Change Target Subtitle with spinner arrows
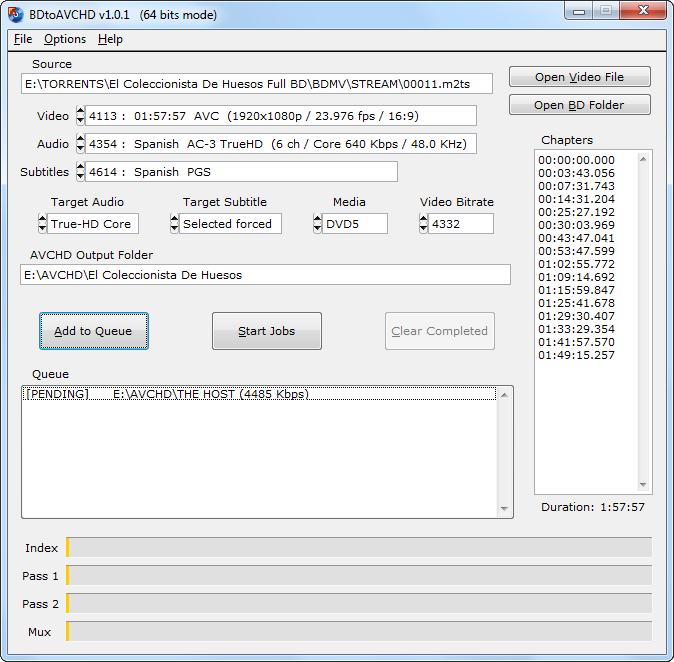 point(174,224)
